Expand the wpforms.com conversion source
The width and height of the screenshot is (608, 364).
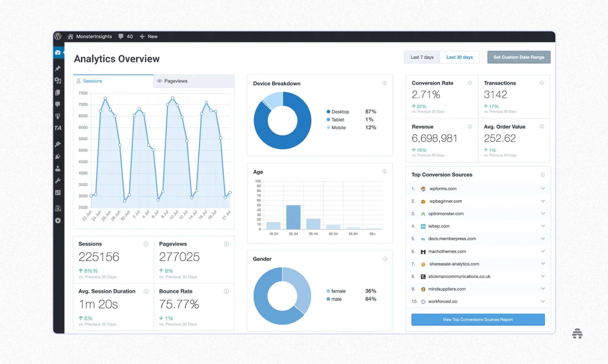pyautogui.click(x=543, y=189)
